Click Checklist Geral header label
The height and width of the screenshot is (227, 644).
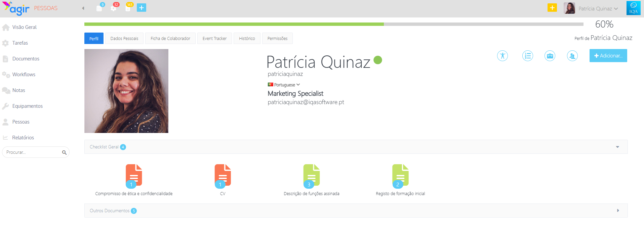[104, 147]
